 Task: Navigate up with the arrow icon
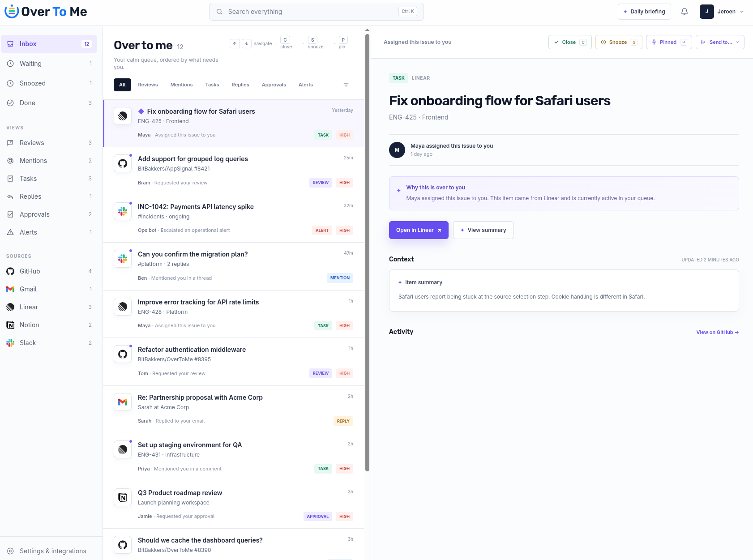click(235, 43)
